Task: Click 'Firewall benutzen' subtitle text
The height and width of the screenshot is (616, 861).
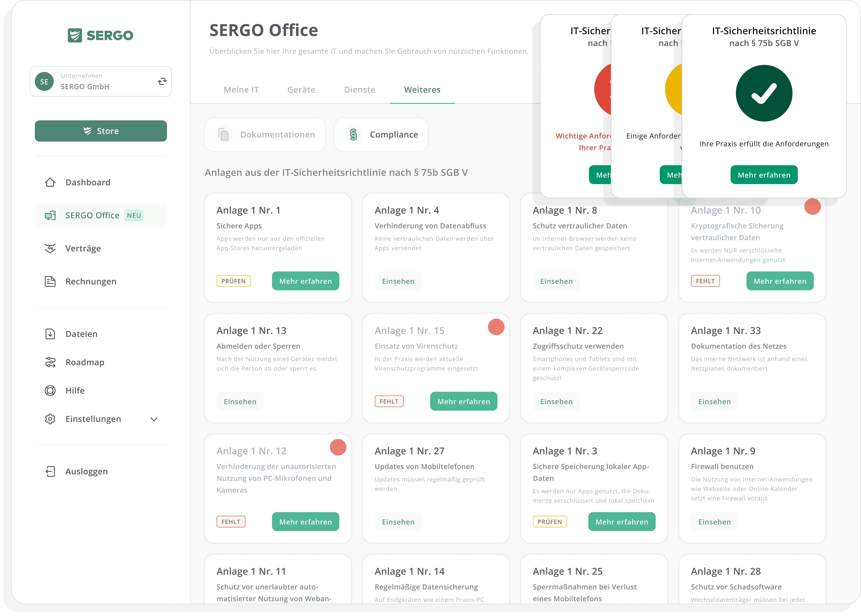Action: (x=722, y=467)
